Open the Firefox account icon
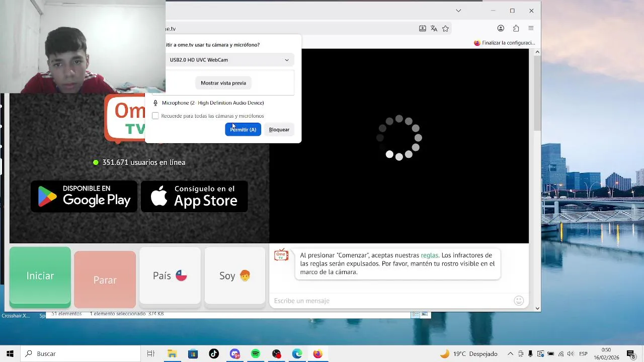644x362 pixels. pyautogui.click(x=501, y=29)
